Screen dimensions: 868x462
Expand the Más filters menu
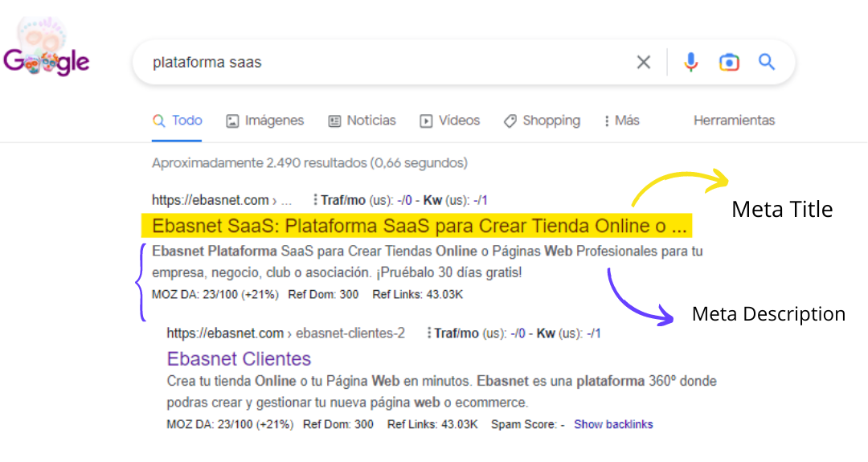click(x=621, y=121)
